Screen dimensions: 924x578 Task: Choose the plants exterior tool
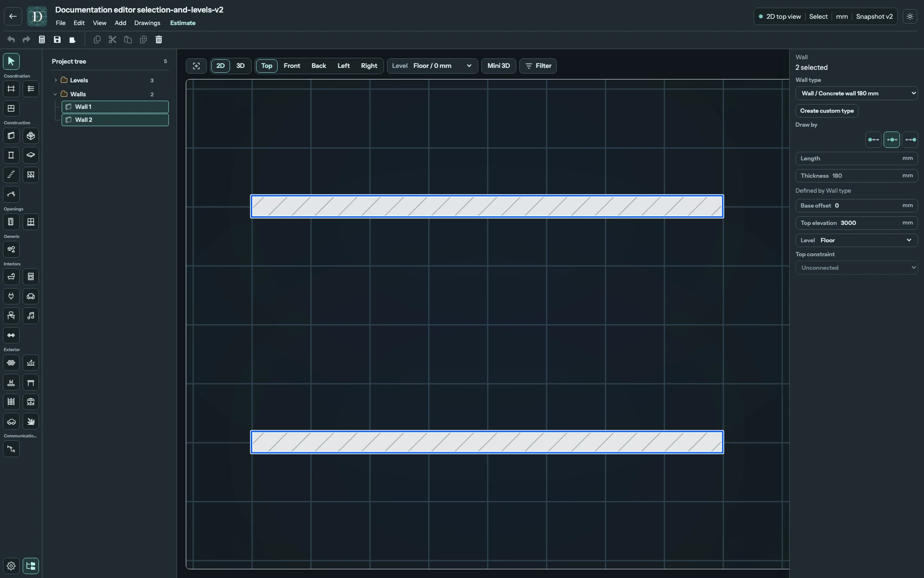click(x=31, y=421)
